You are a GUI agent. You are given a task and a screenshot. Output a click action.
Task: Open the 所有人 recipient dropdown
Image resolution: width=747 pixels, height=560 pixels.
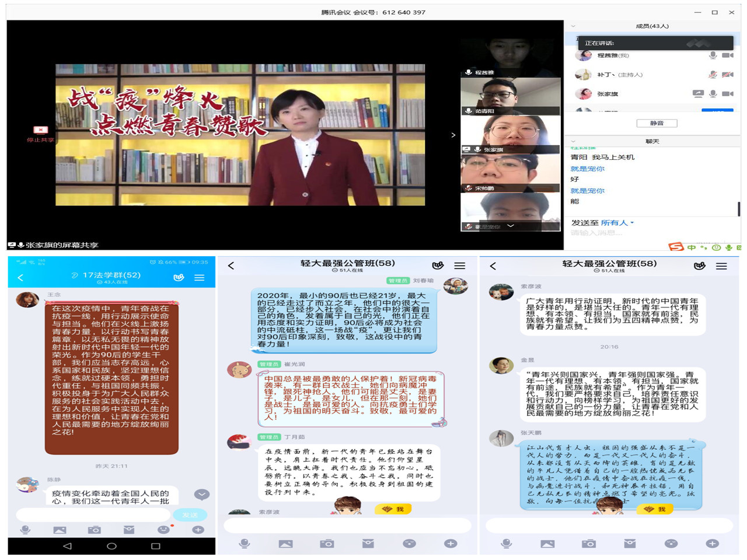(x=617, y=223)
